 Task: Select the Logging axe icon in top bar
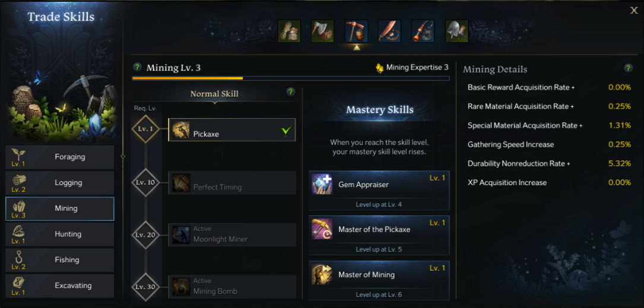(x=323, y=31)
